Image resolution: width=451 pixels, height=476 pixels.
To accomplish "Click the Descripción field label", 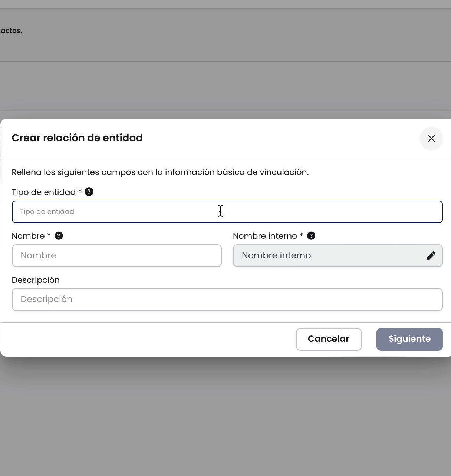I will pyautogui.click(x=36, y=280).
